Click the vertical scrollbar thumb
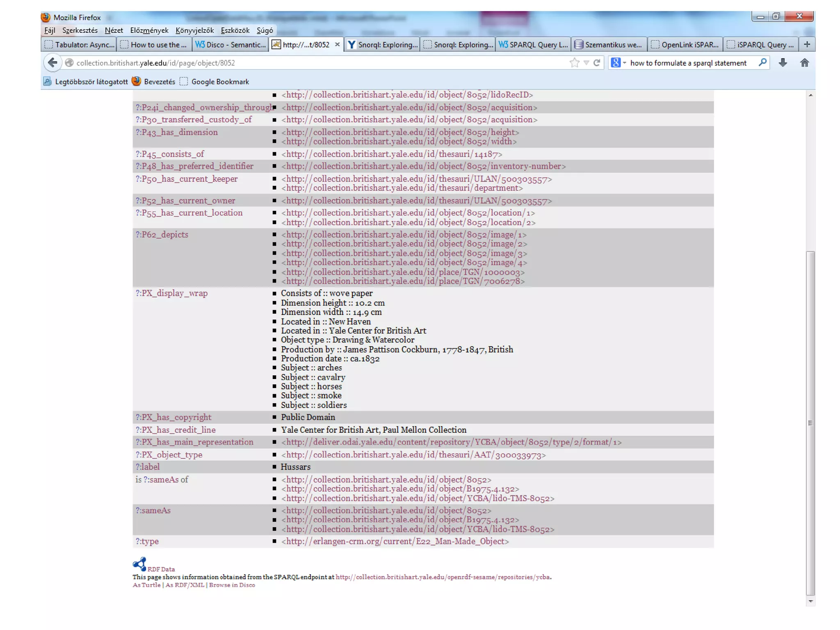Viewport: 840px width, 630px height. pyautogui.click(x=810, y=422)
